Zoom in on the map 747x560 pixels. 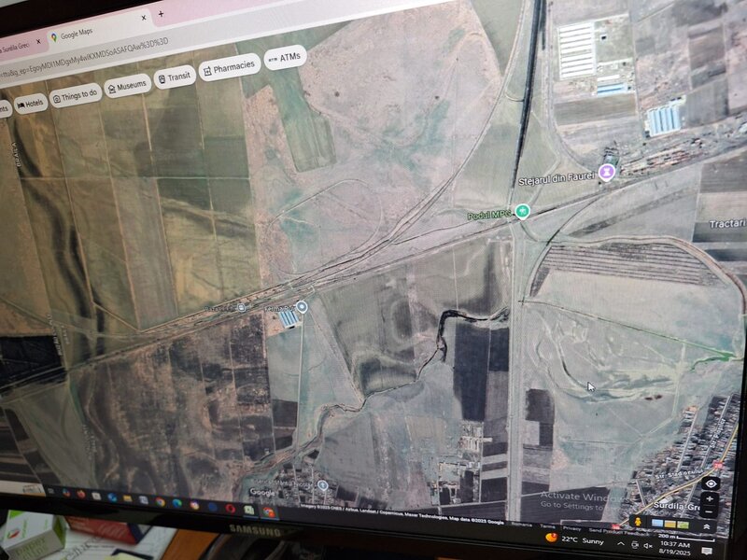click(x=711, y=499)
